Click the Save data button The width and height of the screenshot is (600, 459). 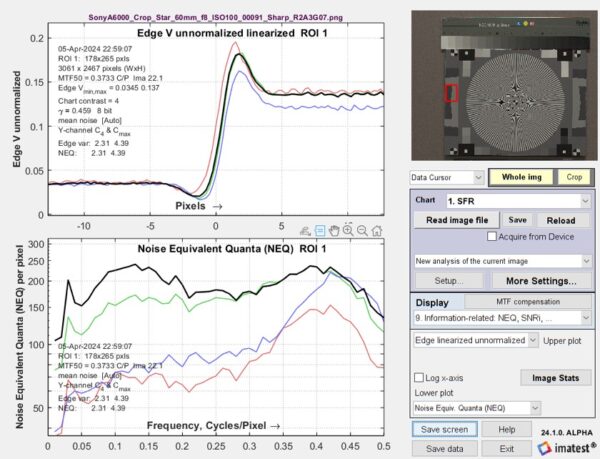[x=445, y=448]
